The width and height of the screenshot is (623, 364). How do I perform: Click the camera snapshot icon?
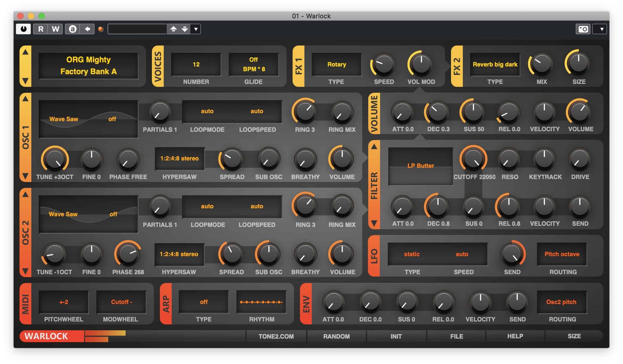point(583,29)
